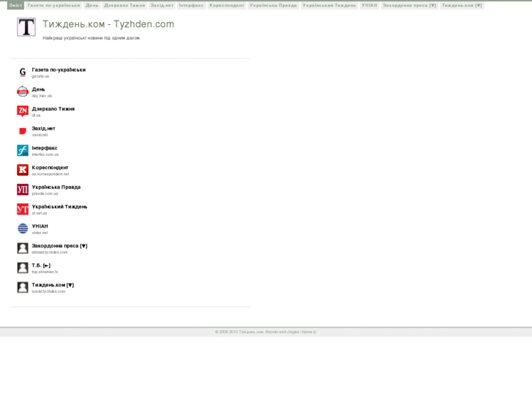Viewport: 532px width, 399px height.
Task: Expand Тиждень.ком [▼] list entry
Action: click(53, 285)
